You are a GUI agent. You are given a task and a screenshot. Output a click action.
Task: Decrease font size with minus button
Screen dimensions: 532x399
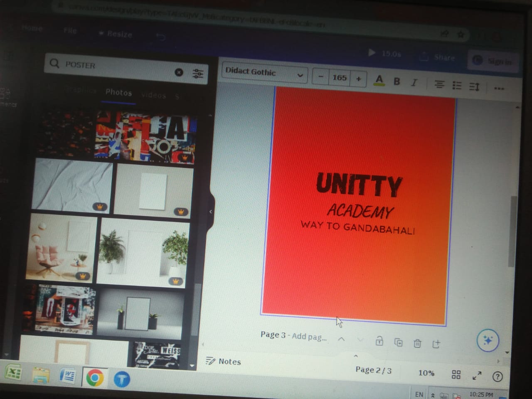[x=320, y=77]
